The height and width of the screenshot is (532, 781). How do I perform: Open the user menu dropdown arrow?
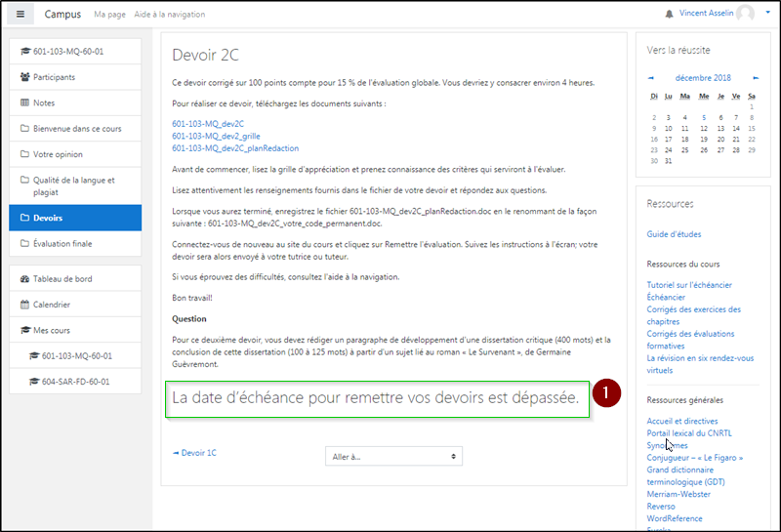[767, 14]
